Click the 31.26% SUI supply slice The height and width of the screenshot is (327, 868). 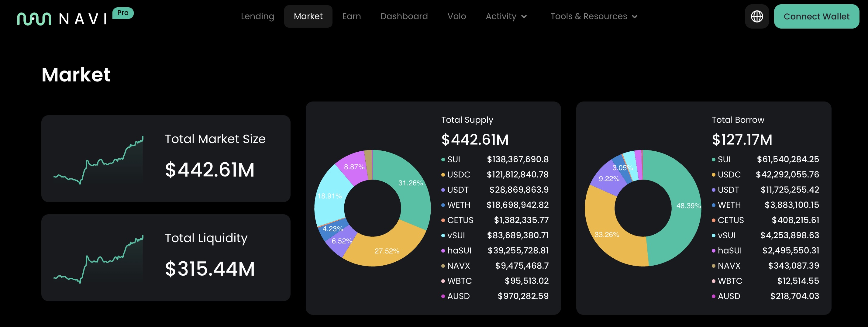point(410,183)
